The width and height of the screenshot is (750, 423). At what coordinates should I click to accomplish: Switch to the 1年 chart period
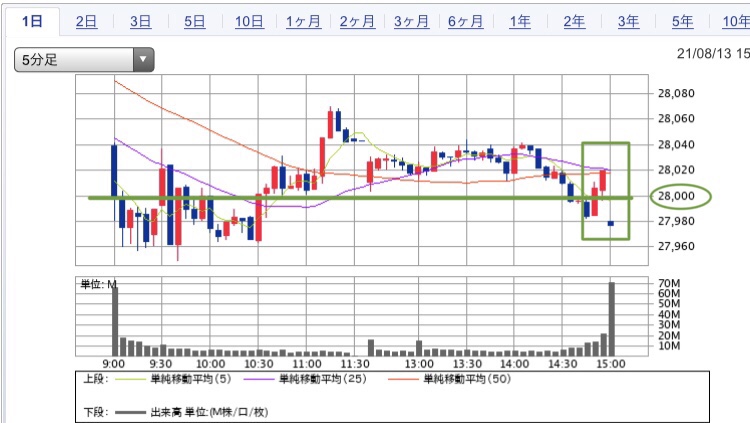pos(519,22)
